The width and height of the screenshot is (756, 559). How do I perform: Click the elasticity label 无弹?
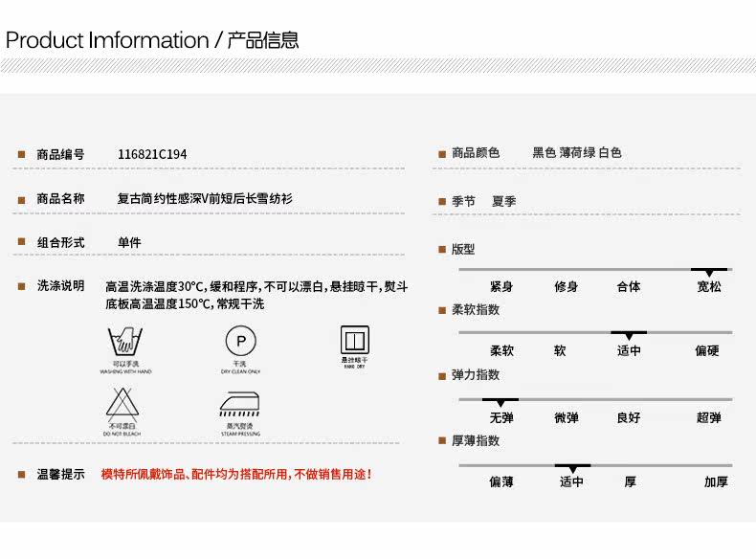(501, 417)
